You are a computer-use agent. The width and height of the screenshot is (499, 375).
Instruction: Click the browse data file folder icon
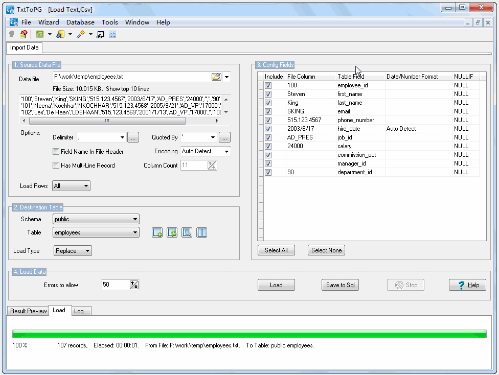[216, 77]
